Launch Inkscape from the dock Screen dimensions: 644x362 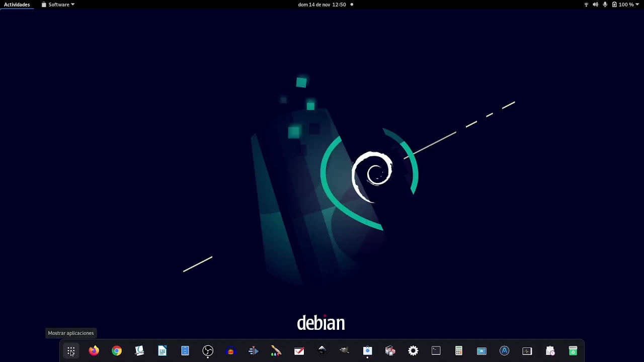coord(322,351)
